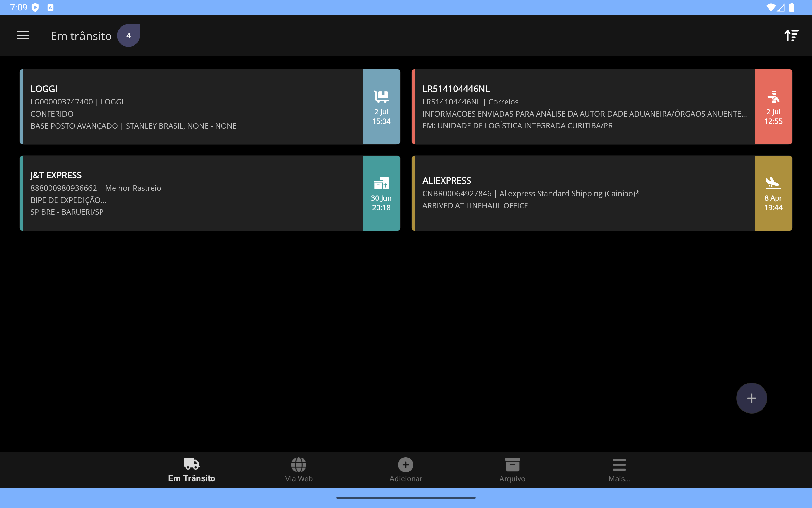Open the hamburger navigation menu
This screenshot has height=508, width=812.
coord(23,35)
